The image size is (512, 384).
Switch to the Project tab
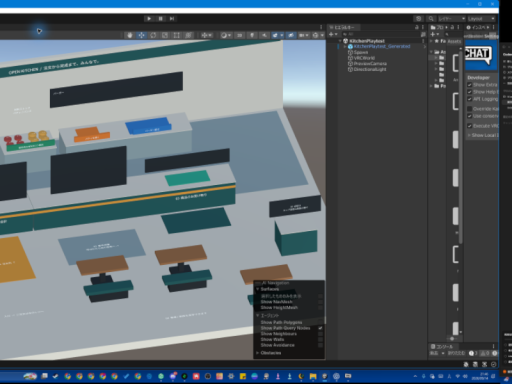437,27
